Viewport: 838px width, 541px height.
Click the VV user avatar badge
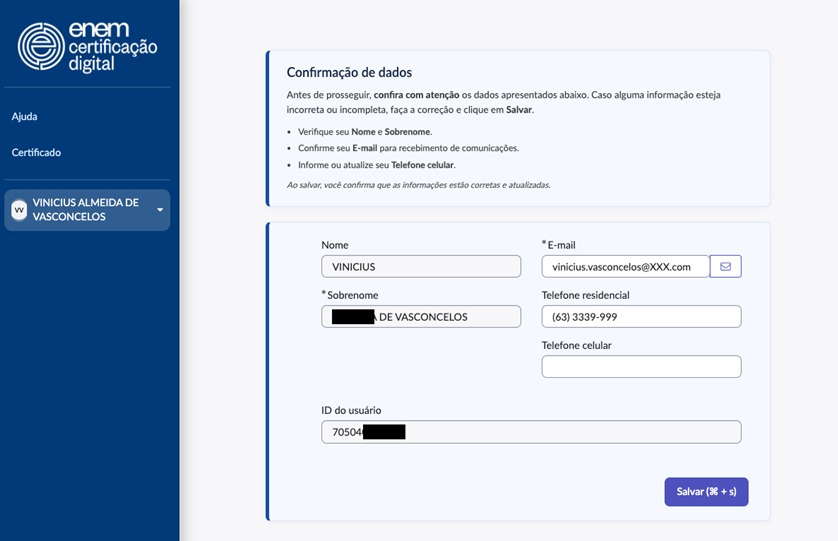click(19, 210)
